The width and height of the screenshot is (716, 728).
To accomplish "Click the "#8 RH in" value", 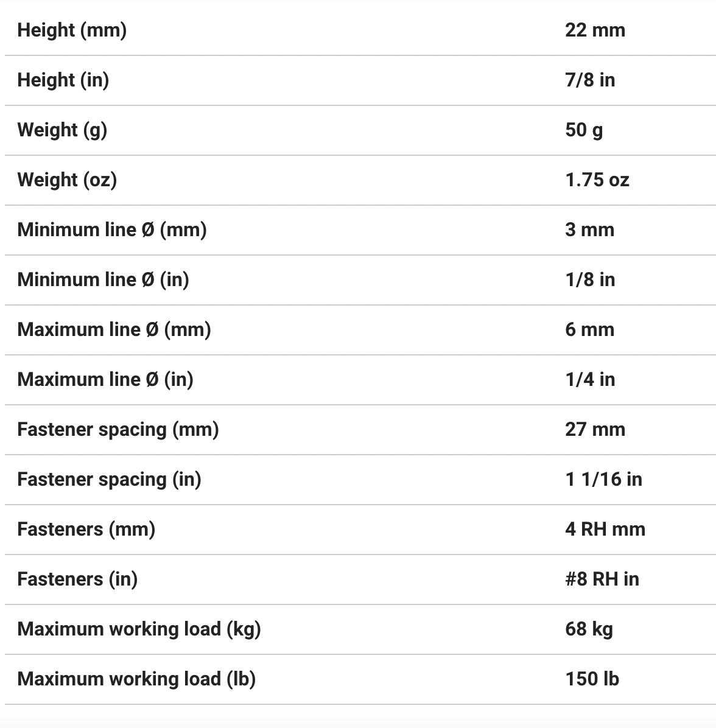I will click(602, 579).
